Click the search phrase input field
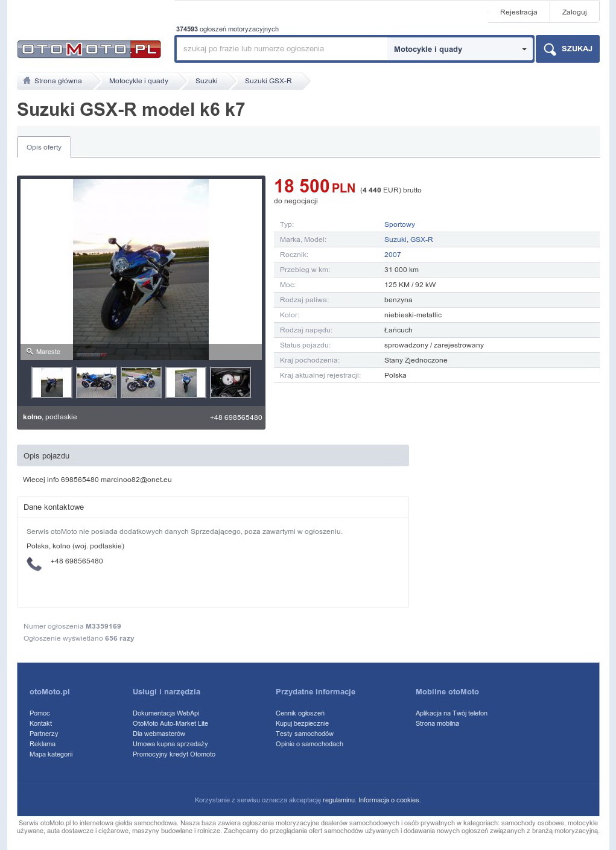This screenshot has height=850, width=616. point(282,49)
